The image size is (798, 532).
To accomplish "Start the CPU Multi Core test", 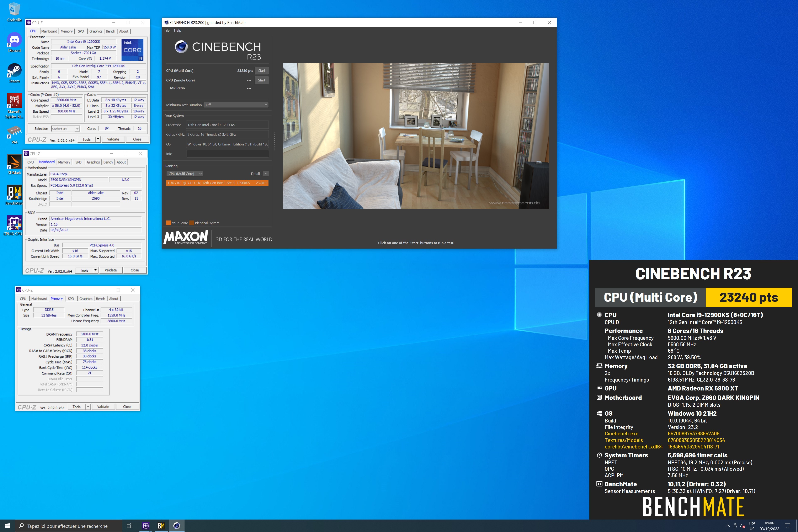I will click(x=262, y=71).
